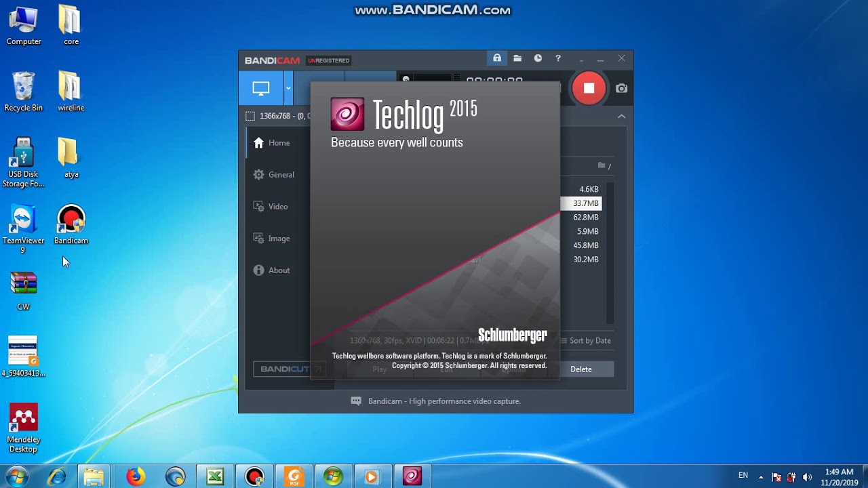The image size is (868, 488).
Task: Open the wireline folder on desktop
Action: click(x=71, y=91)
